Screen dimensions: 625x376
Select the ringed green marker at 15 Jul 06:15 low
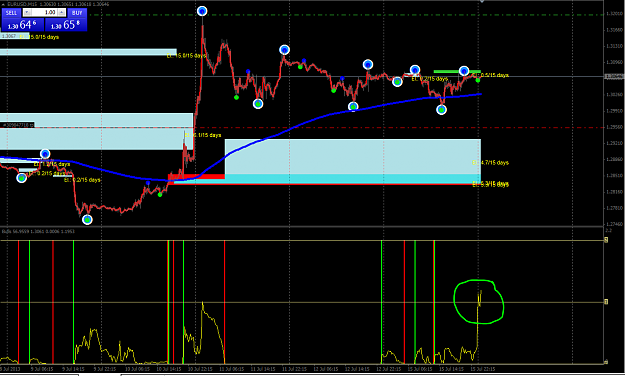441,110
